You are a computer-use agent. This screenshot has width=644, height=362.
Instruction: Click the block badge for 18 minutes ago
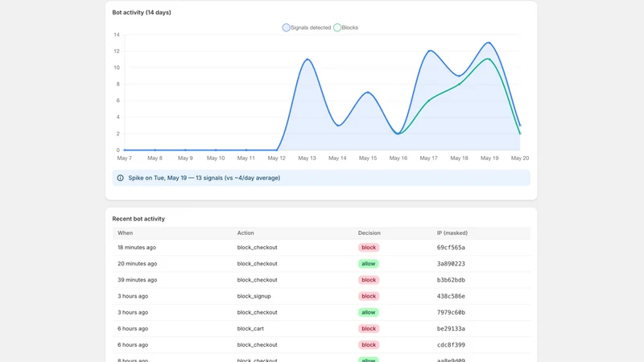[x=369, y=248]
